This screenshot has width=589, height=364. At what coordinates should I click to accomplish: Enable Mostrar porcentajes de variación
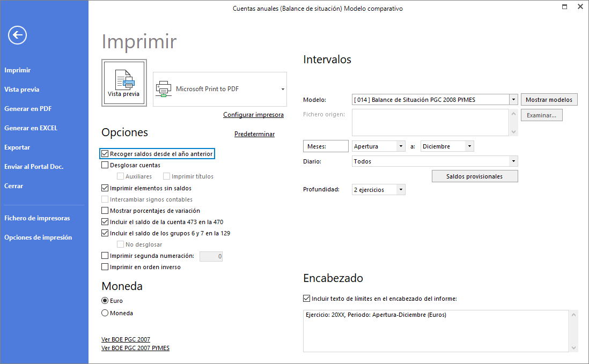[x=105, y=211]
